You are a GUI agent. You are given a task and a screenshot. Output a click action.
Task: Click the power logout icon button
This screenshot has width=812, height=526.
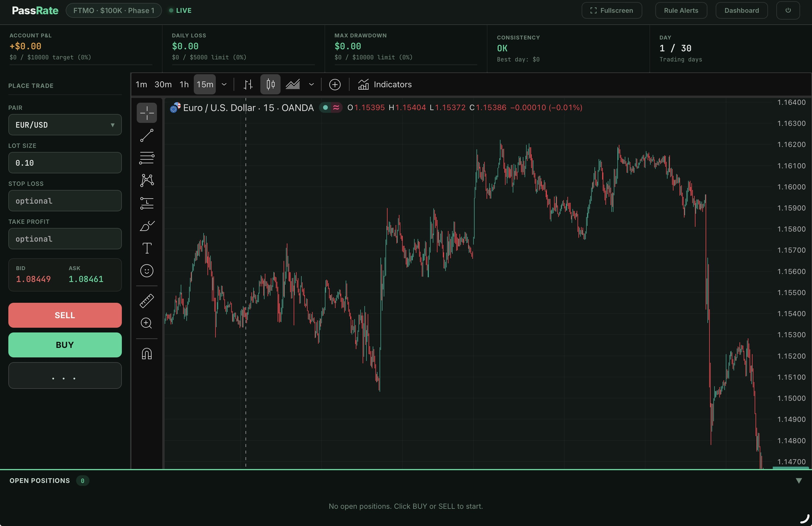(x=788, y=10)
